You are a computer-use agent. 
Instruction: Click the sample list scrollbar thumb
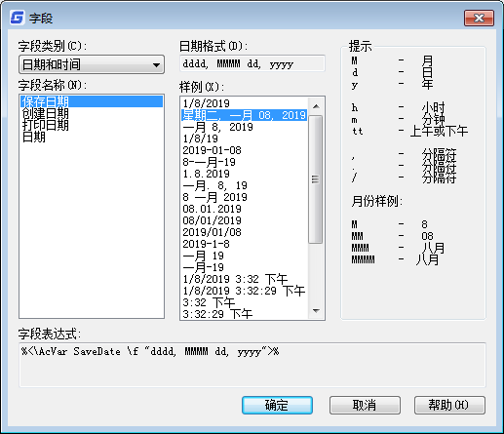(x=315, y=179)
